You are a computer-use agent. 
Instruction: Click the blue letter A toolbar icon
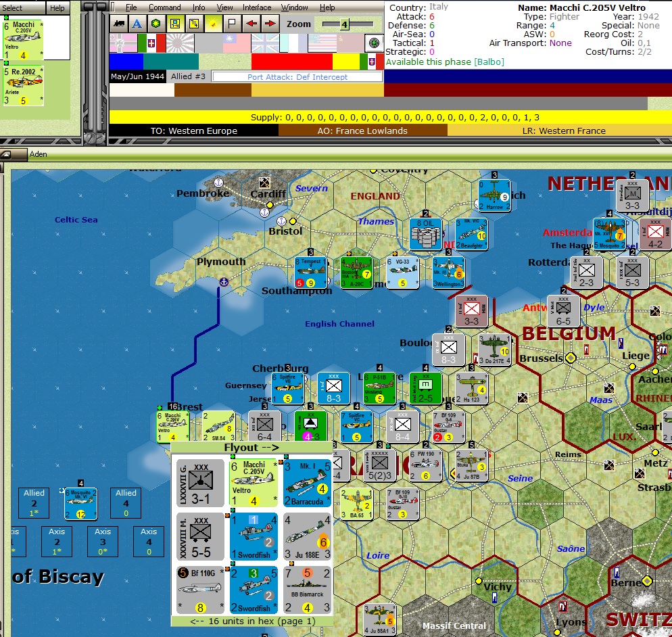[x=137, y=24]
